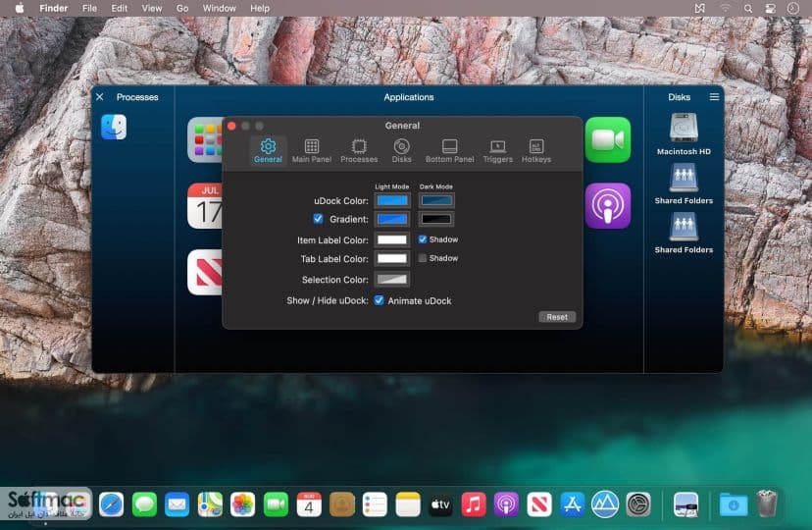Click the Finder process icon in uDock
Image resolution: width=812 pixels, height=530 pixels.
pos(114,127)
